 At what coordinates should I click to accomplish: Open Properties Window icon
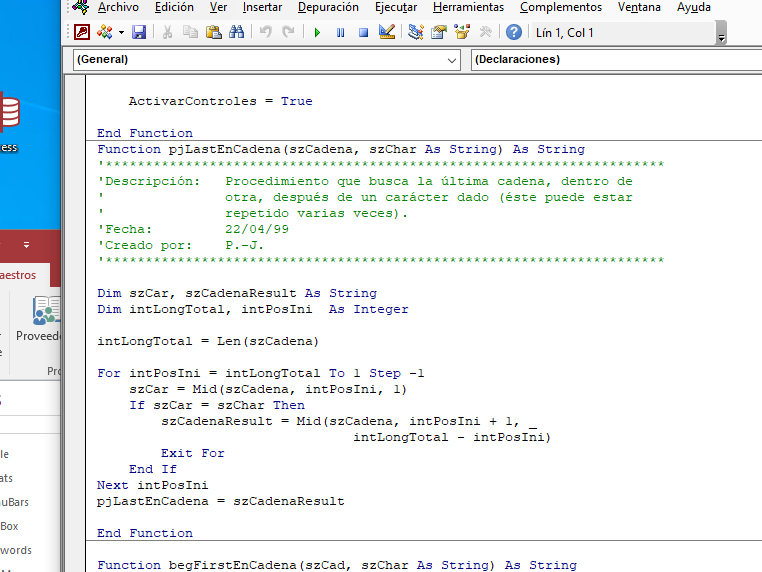tap(439, 33)
